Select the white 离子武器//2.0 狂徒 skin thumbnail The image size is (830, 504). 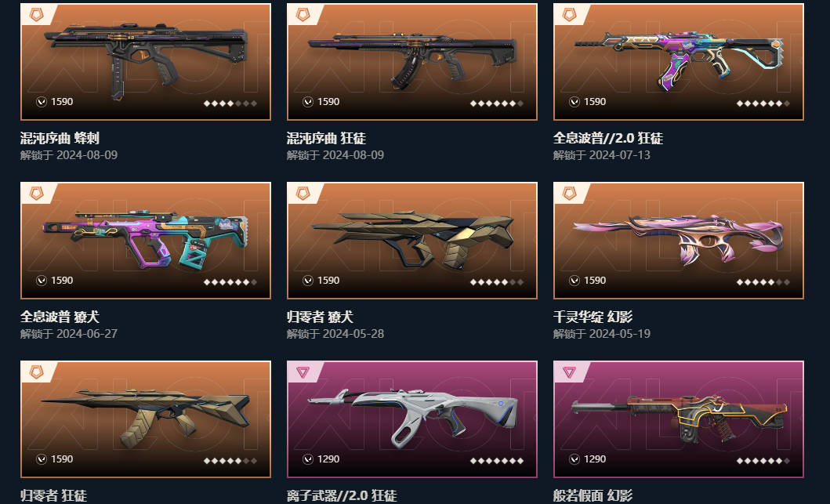click(411, 419)
